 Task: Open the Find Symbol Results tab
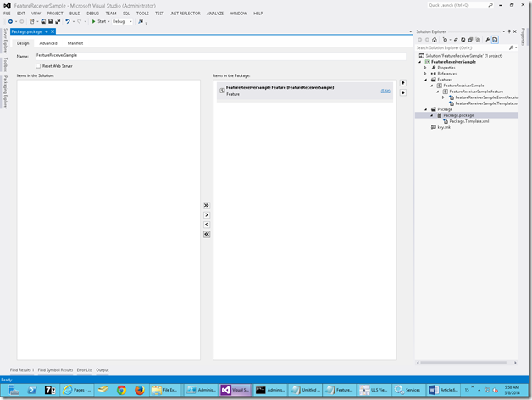click(x=55, y=370)
